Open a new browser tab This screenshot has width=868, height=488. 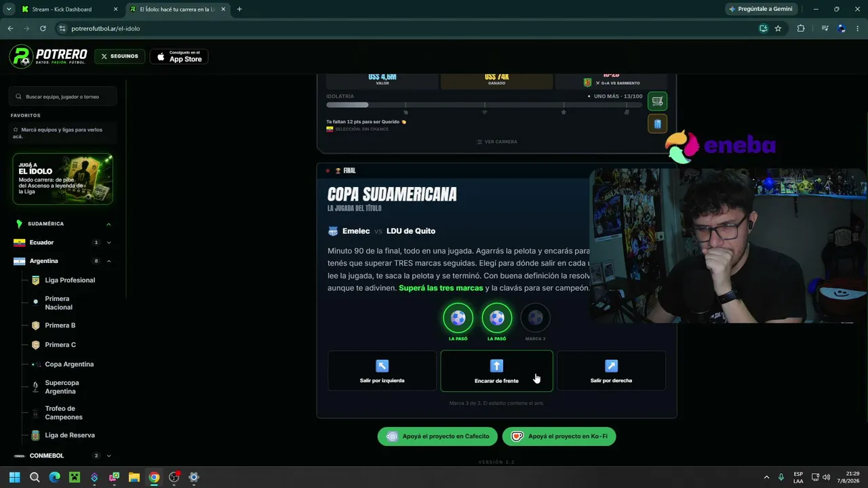click(x=239, y=9)
